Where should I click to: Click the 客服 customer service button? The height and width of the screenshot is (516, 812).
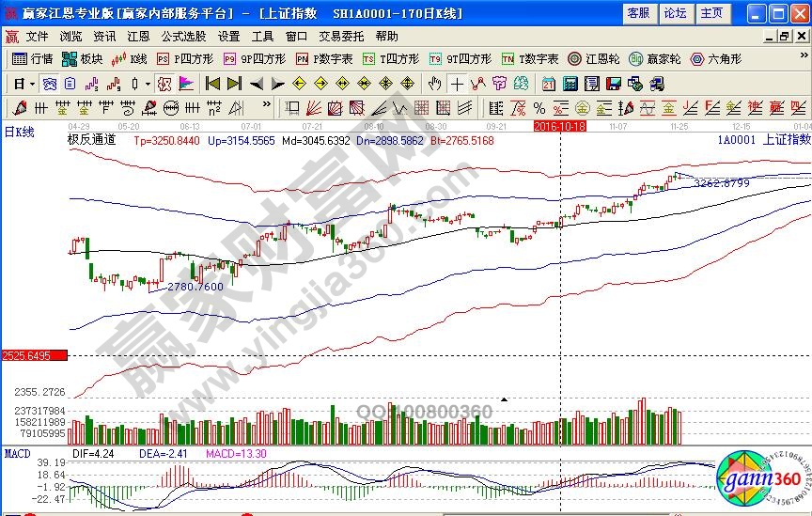coord(638,13)
